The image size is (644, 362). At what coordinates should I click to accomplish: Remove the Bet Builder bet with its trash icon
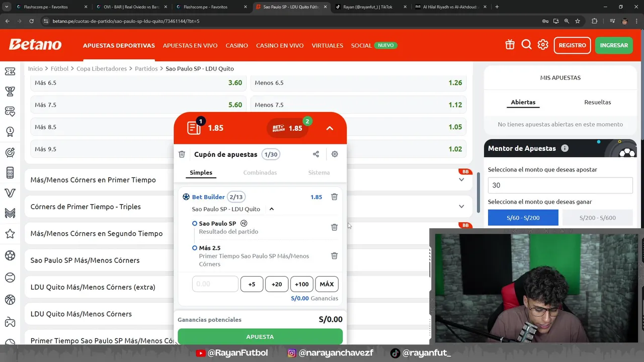[334, 197]
